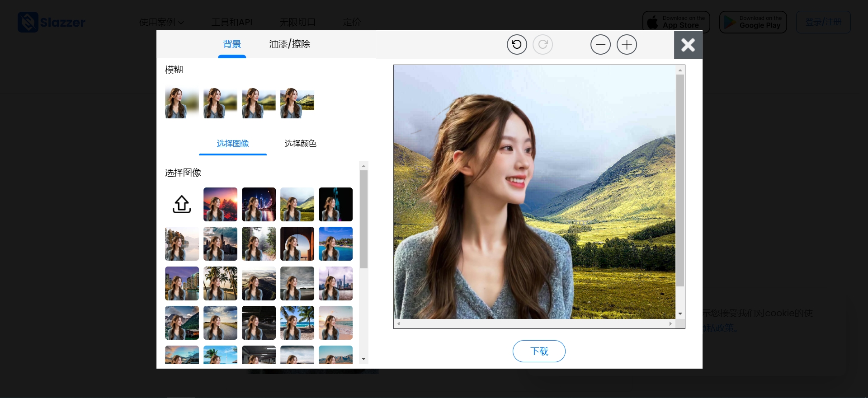Image resolution: width=868 pixels, height=398 pixels.
Task: Switch to the 背景 tab
Action: [x=232, y=44]
